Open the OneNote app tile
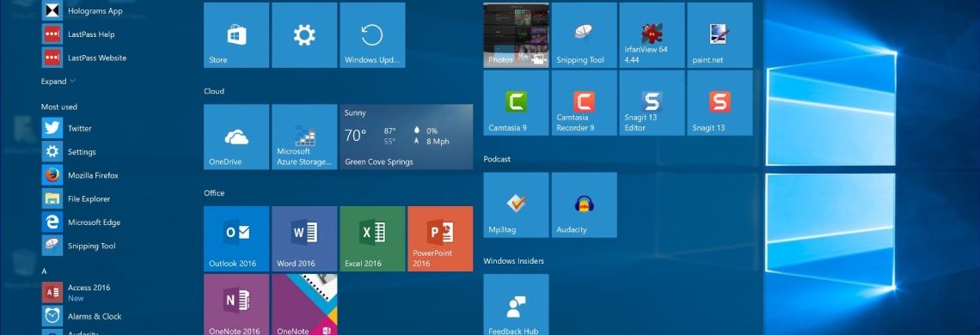 click(x=304, y=304)
